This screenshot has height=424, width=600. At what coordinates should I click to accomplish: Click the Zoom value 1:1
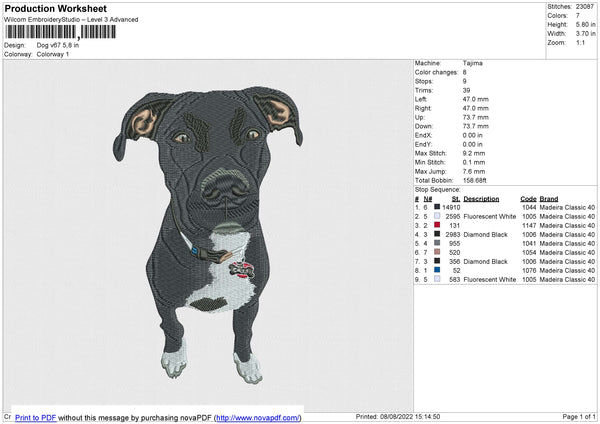[580, 42]
